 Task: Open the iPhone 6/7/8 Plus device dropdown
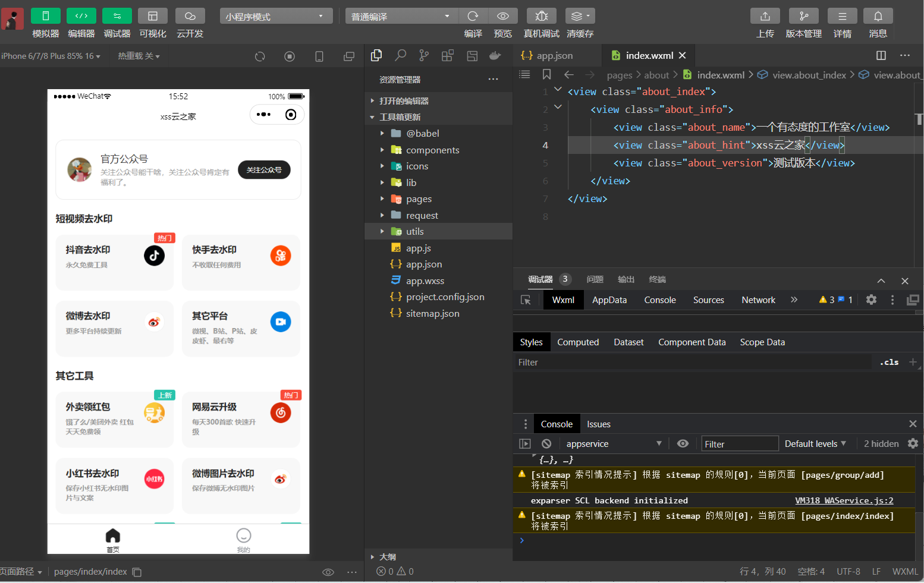pos(51,56)
